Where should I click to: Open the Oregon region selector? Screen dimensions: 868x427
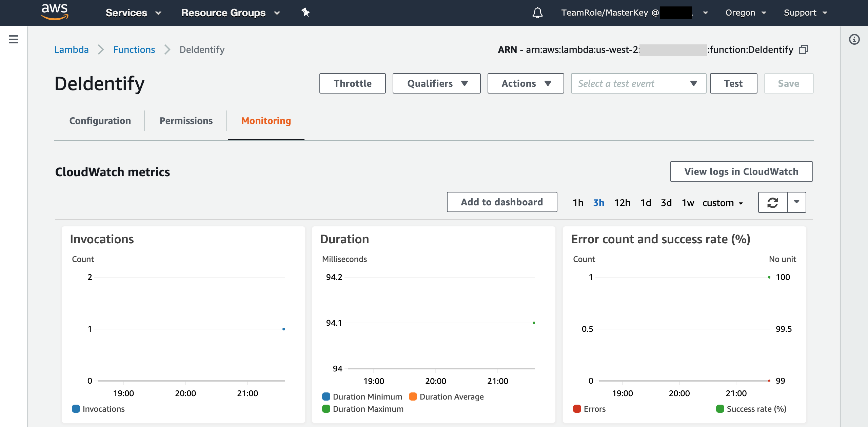coord(746,13)
